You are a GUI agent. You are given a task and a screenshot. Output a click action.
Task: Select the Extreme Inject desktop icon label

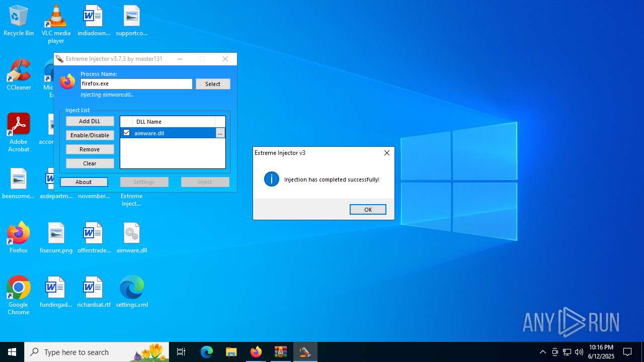131,200
